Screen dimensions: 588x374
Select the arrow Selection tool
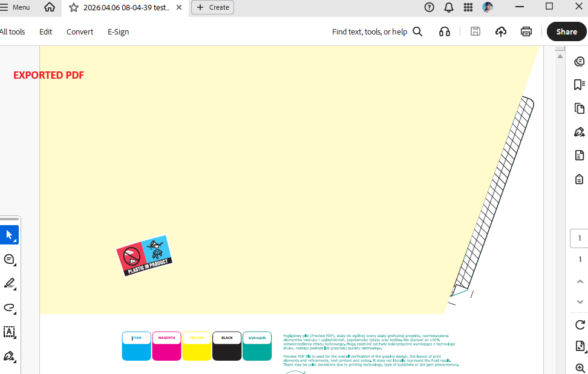[9, 235]
